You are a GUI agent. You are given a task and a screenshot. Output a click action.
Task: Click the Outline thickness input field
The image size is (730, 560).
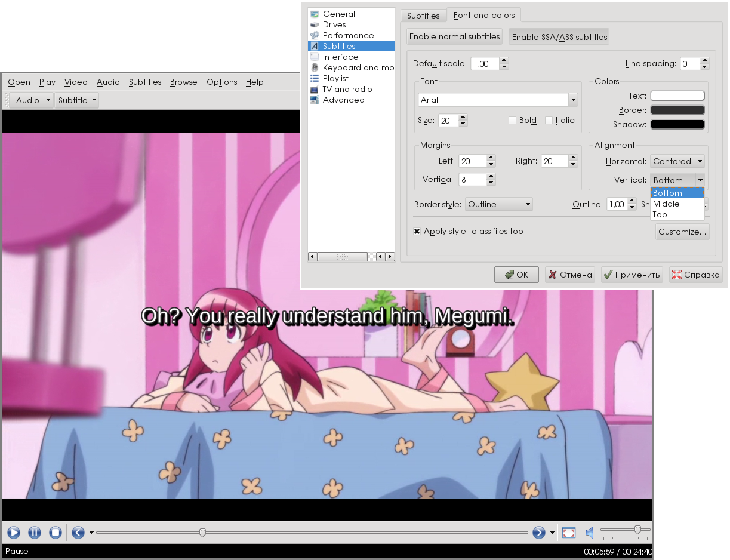pyautogui.click(x=617, y=204)
